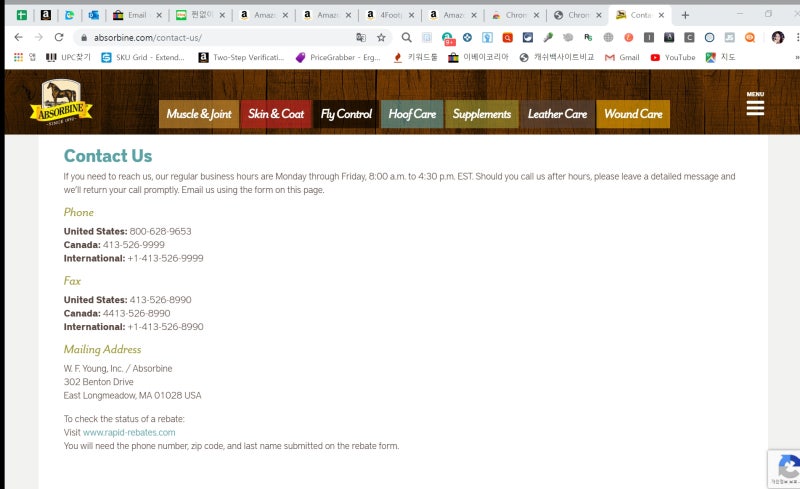
Task: Click the orange round extension icon
Action: [629, 37]
